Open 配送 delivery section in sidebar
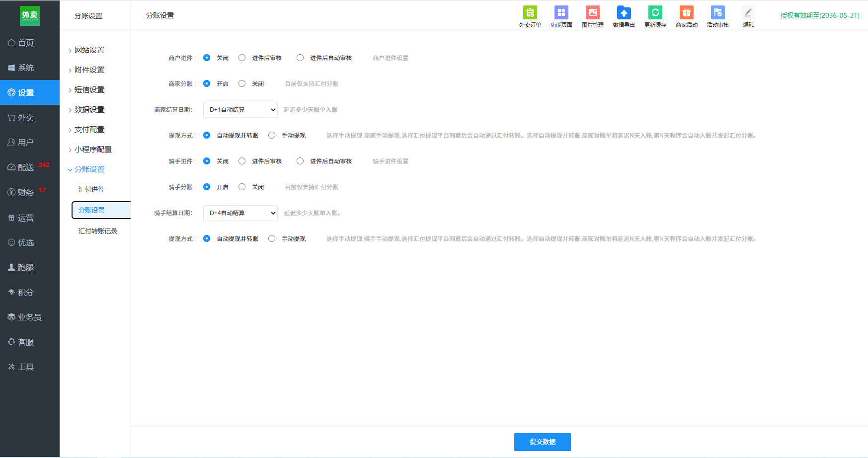 30,167
